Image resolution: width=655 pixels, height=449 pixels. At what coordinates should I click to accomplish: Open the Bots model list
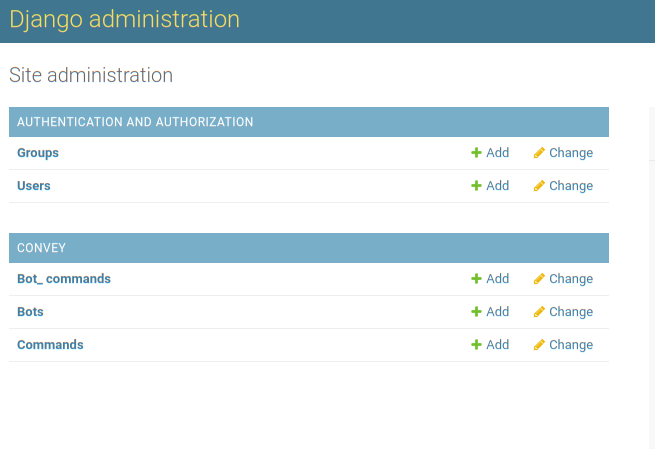coord(30,312)
